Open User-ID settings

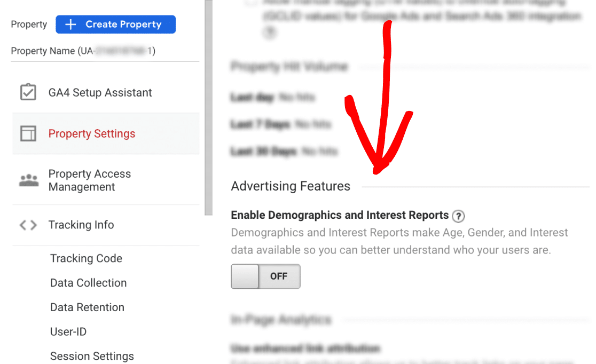click(x=68, y=331)
